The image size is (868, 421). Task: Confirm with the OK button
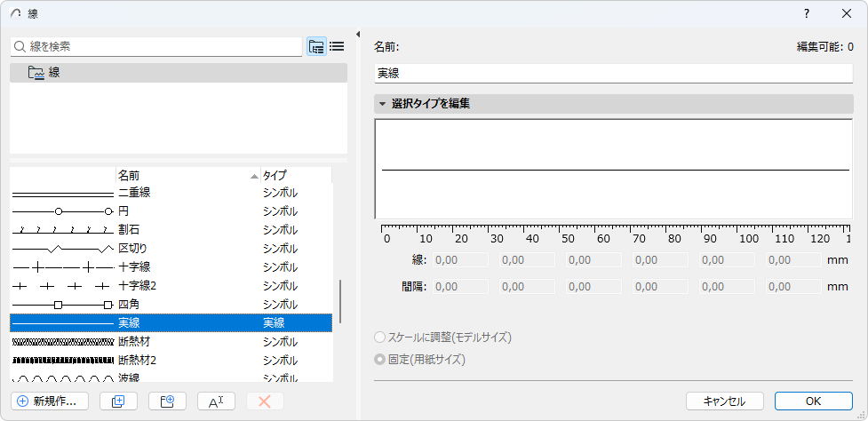click(813, 401)
